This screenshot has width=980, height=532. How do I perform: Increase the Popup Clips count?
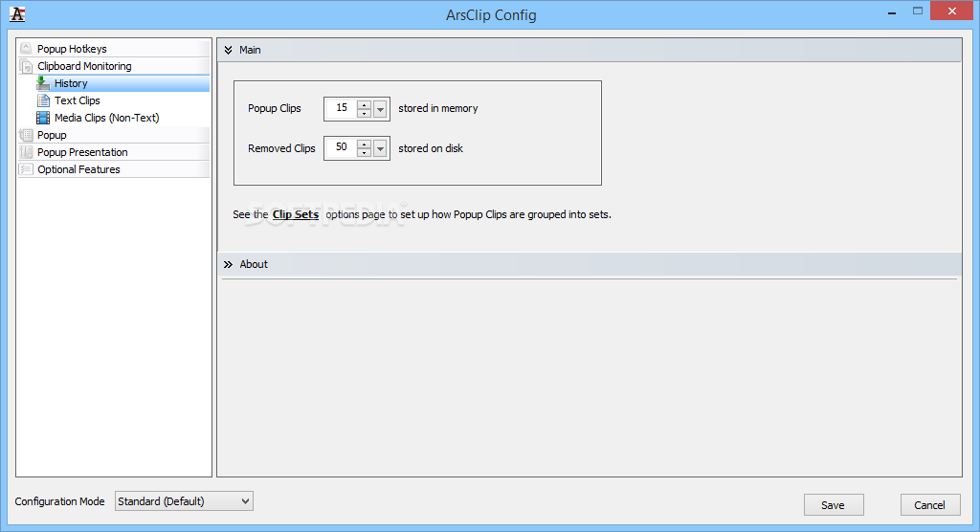[365, 104]
